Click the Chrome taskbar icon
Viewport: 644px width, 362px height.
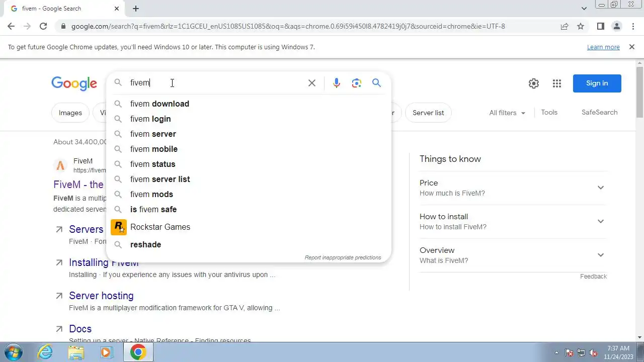tap(138, 352)
